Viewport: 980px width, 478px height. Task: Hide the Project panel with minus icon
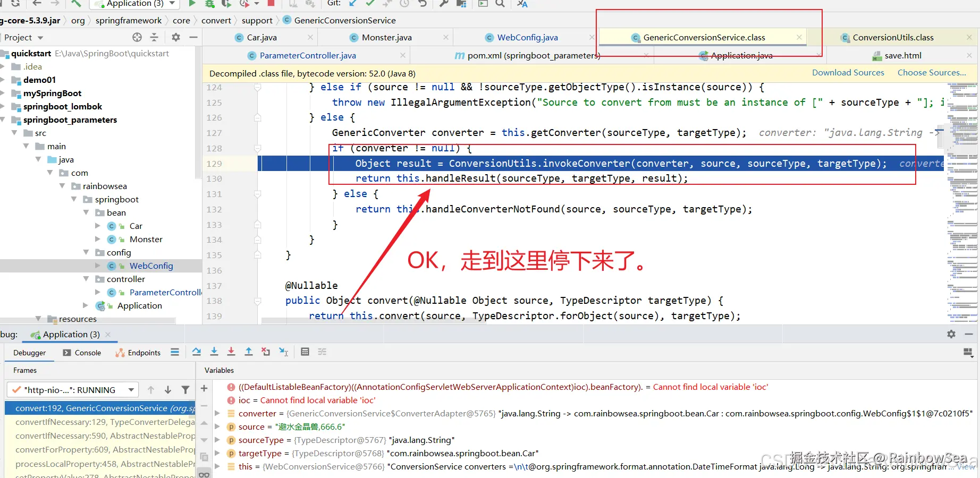click(193, 37)
